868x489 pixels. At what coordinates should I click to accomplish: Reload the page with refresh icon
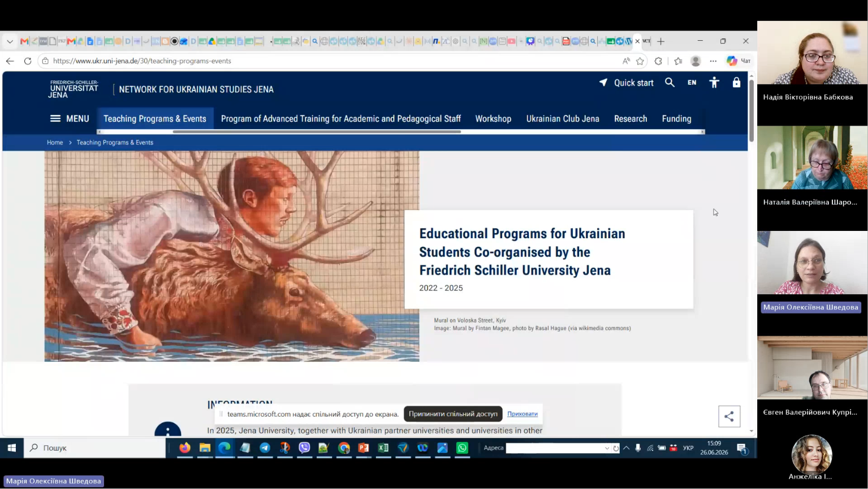pos(27,61)
